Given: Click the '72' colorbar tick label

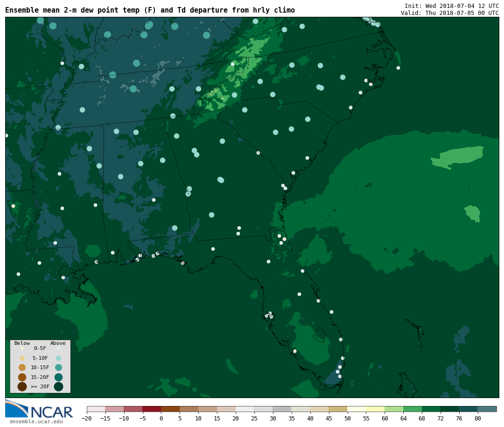Looking at the screenshot, I should tap(441, 418).
